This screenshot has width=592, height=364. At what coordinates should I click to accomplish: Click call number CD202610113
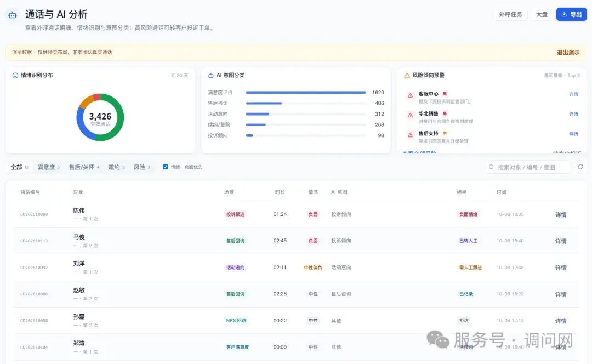point(34,241)
